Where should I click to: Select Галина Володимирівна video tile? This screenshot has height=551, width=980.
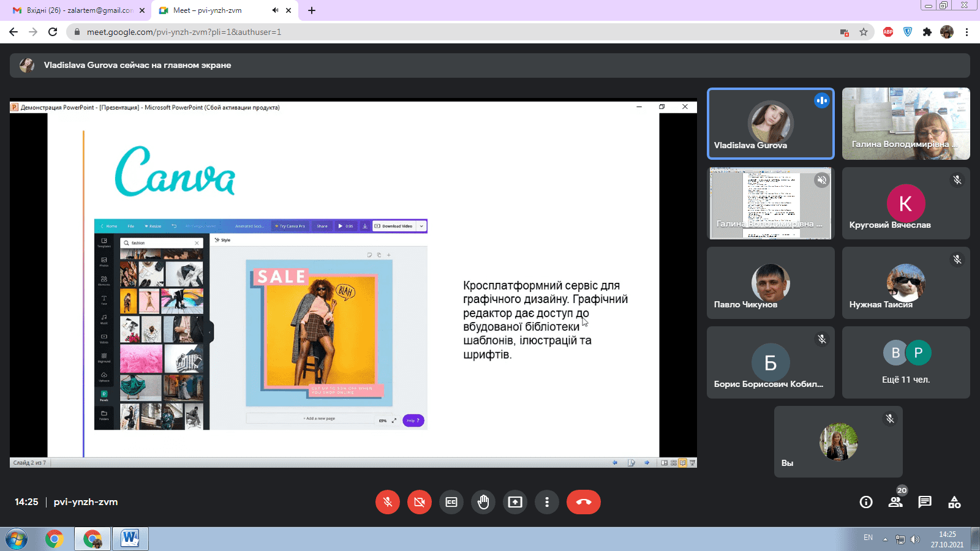pyautogui.click(x=906, y=124)
